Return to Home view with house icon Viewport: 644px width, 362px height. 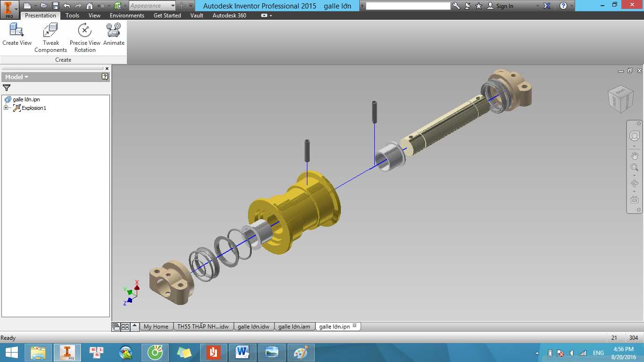click(x=90, y=6)
